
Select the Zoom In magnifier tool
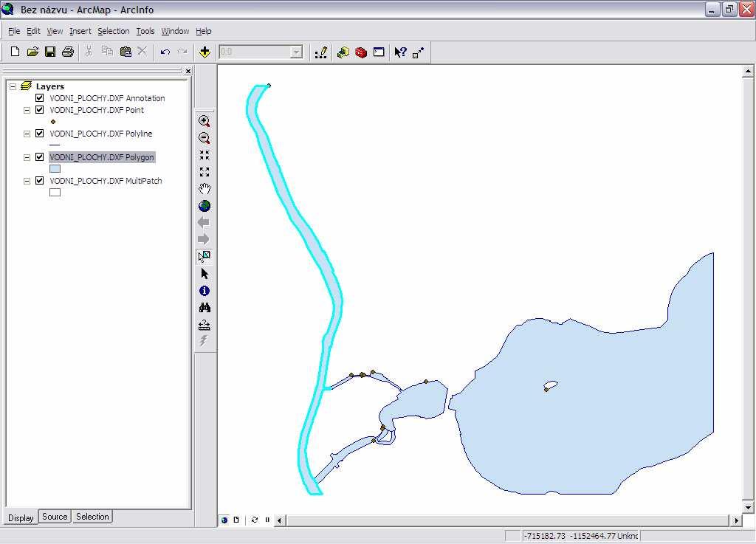tap(205, 121)
